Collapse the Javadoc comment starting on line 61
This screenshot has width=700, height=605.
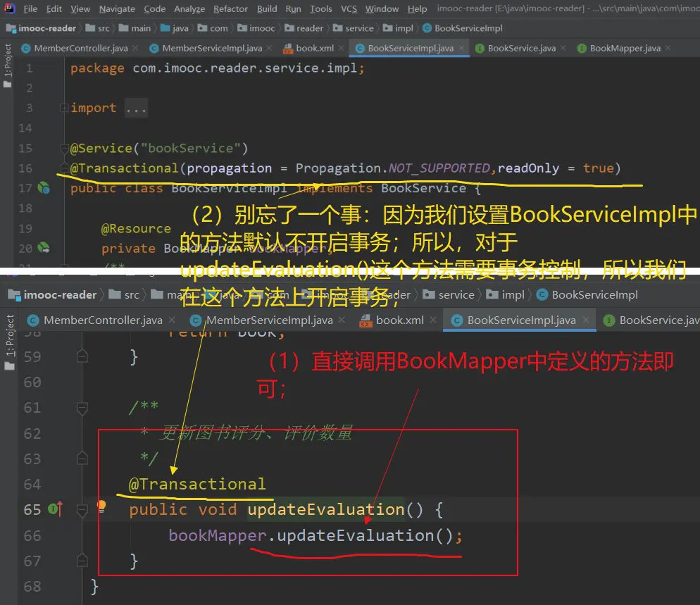[82, 408]
